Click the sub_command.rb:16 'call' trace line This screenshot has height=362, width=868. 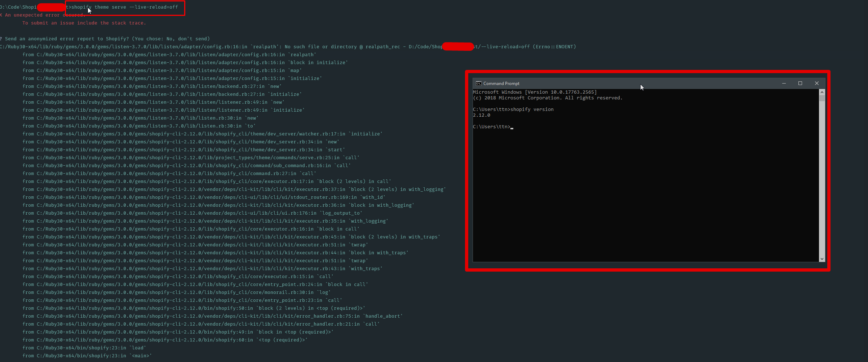tap(187, 166)
